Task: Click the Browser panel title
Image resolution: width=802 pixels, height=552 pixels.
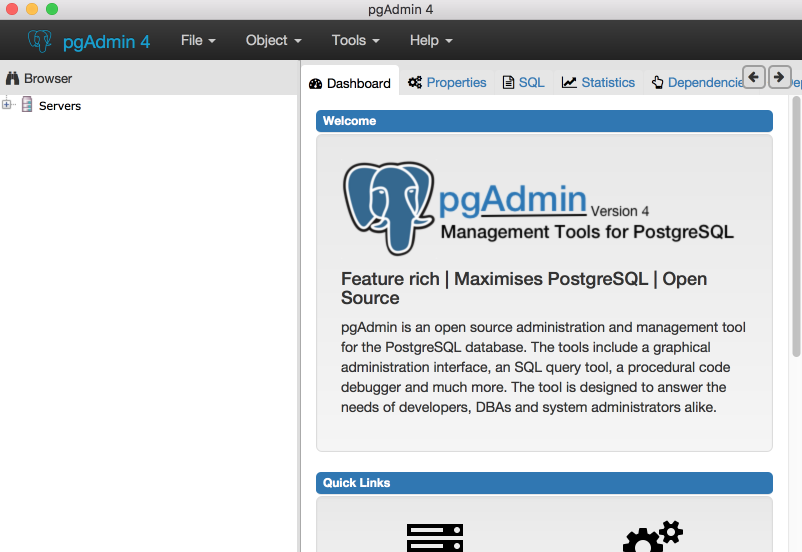Action: pyautogui.click(x=48, y=78)
